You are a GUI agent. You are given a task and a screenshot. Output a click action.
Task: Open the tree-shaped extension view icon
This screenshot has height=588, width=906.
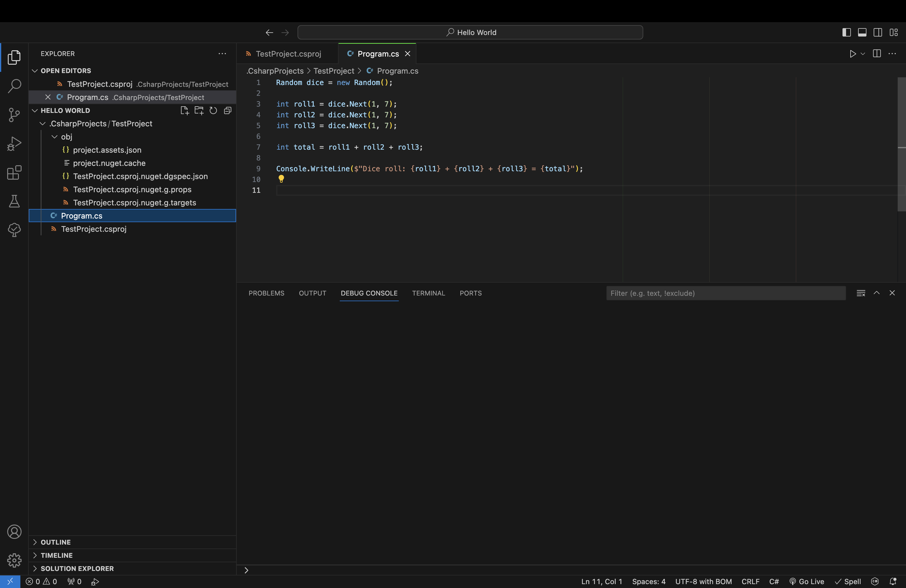tap(14, 230)
